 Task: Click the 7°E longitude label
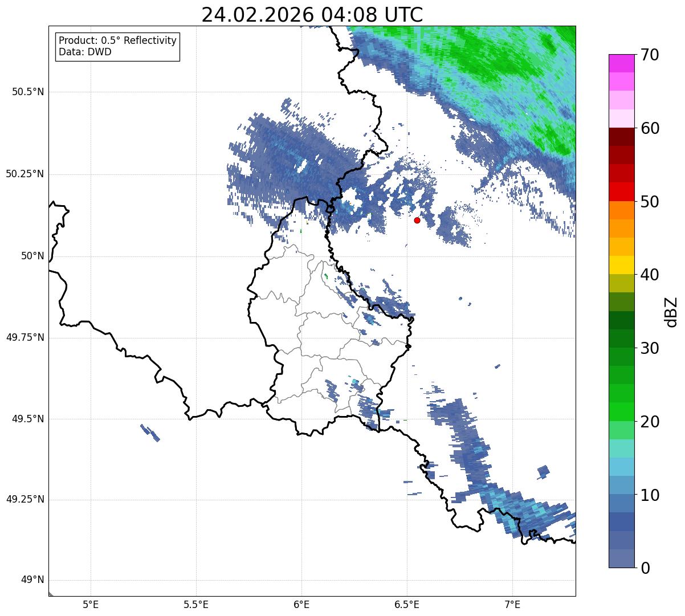coord(512,604)
